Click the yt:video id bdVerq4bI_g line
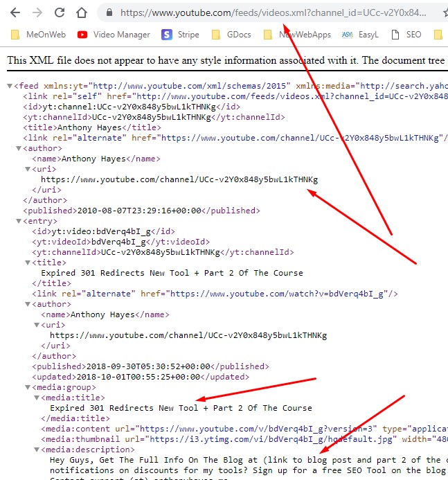The height and width of the screenshot is (480, 448). [x=103, y=231]
